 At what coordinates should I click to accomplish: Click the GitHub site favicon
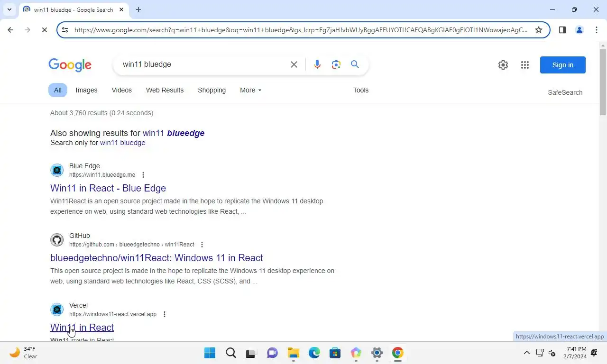point(57,240)
